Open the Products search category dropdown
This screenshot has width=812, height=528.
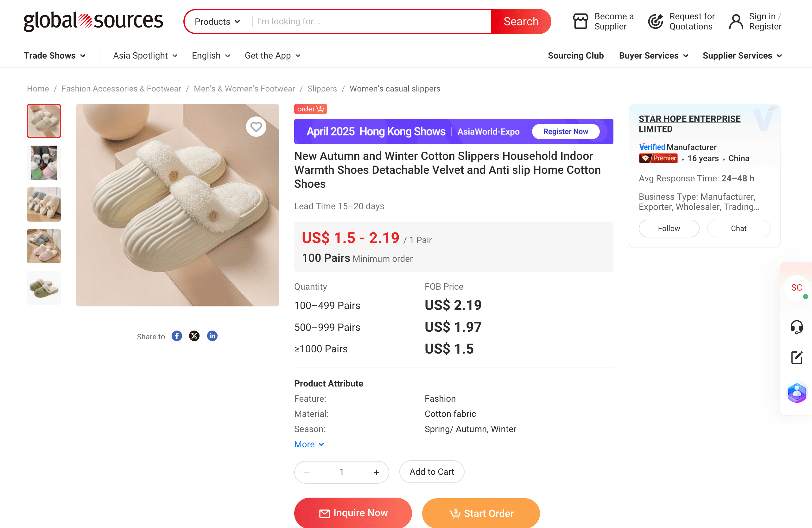(217, 22)
